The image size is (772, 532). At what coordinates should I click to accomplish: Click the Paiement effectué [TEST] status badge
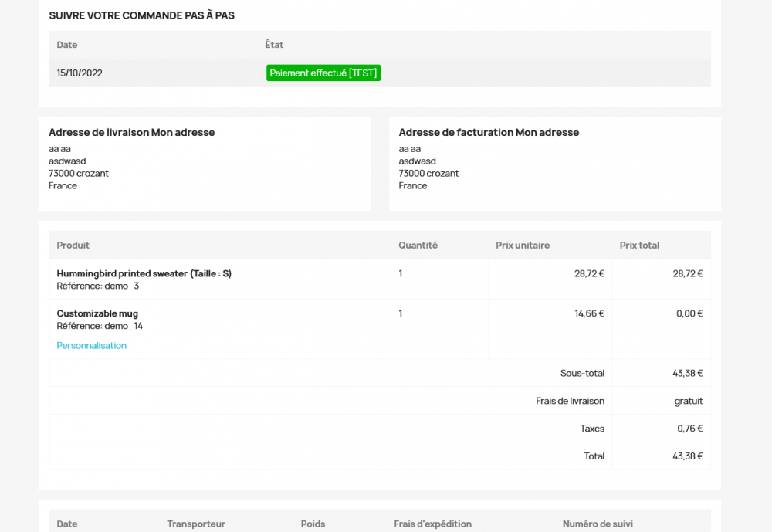[x=323, y=73]
